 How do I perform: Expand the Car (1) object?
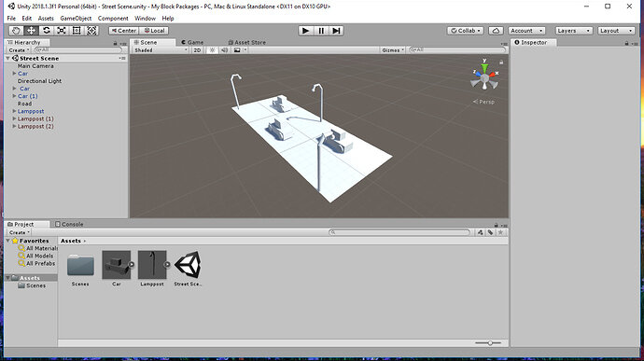(x=14, y=96)
